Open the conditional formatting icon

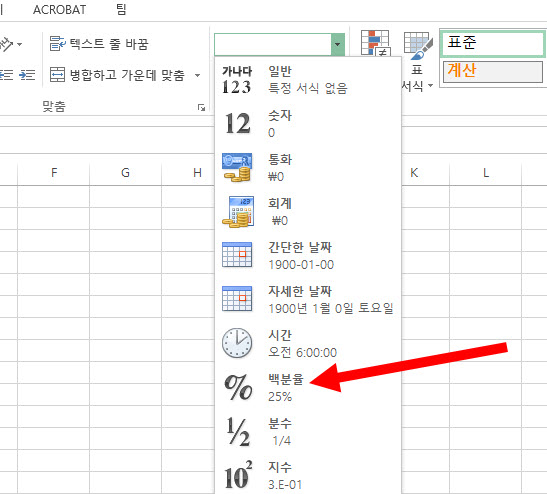(376, 43)
